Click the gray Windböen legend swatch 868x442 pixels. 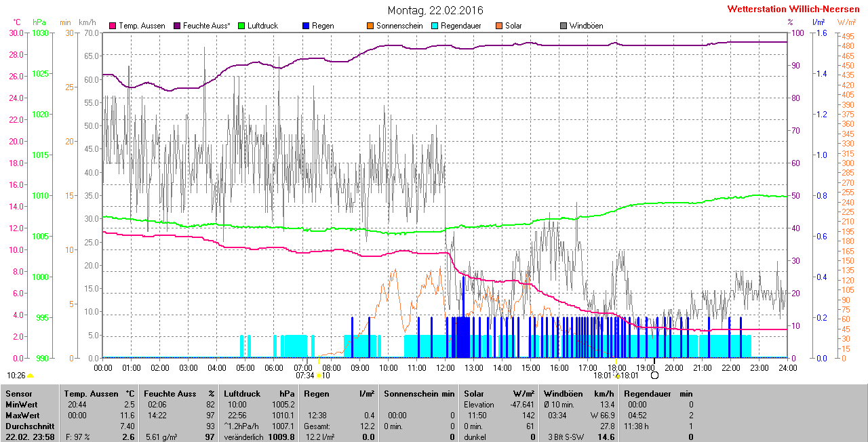coord(564,26)
